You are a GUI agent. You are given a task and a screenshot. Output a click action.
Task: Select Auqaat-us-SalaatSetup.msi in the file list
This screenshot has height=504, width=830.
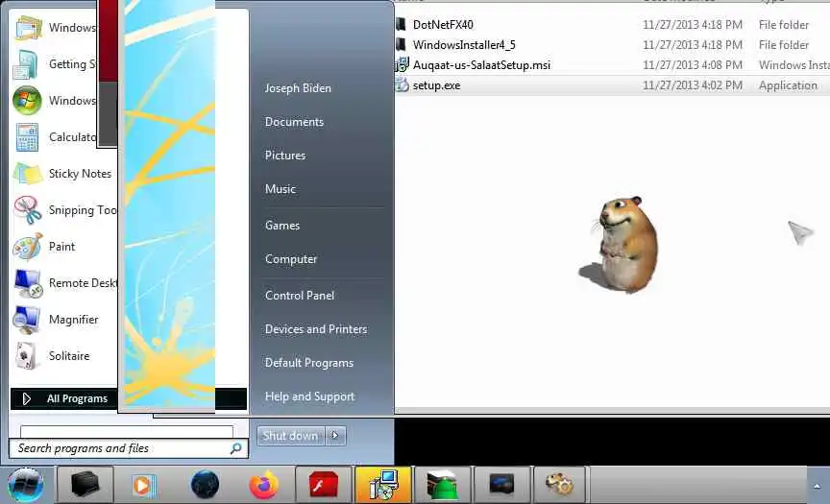[x=481, y=65]
